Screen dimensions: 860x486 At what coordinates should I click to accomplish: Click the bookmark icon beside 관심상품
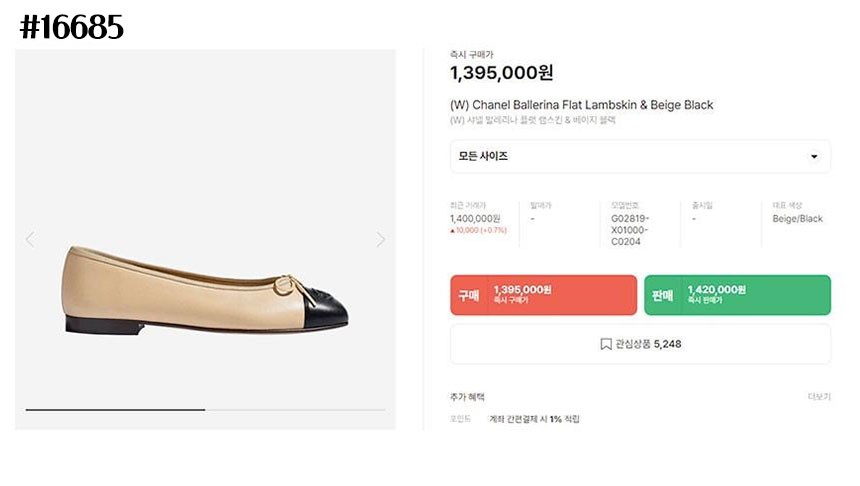606,344
